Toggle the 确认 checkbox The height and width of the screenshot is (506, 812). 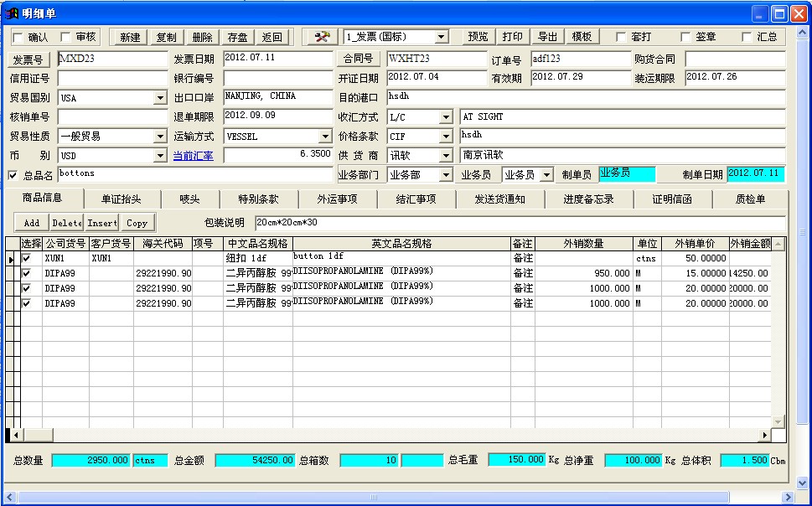point(18,38)
